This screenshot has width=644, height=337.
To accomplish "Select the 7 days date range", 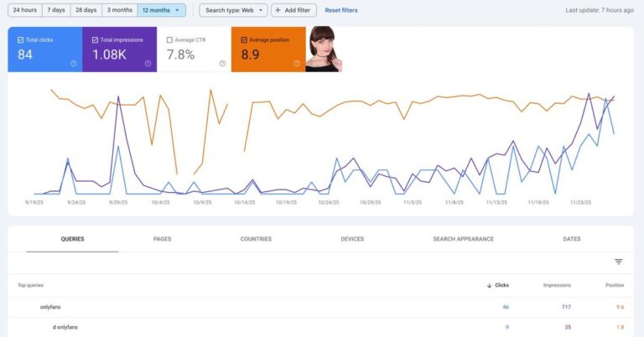I will 56,10.
